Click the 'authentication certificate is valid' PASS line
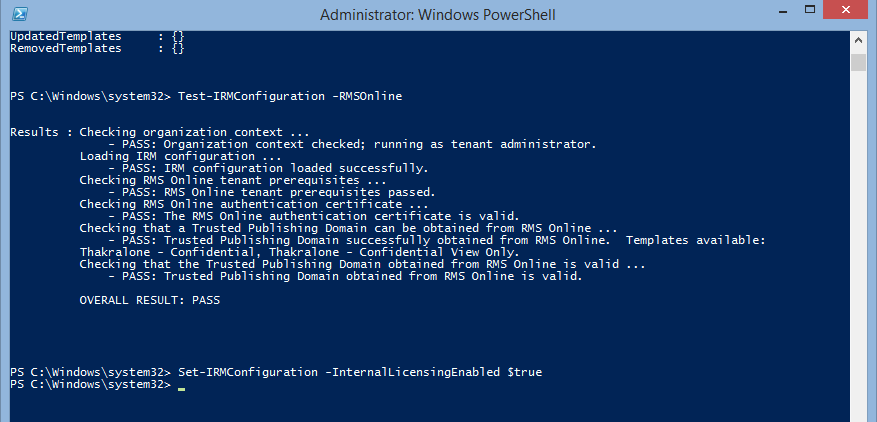This screenshot has width=877, height=422. pyautogui.click(x=314, y=216)
